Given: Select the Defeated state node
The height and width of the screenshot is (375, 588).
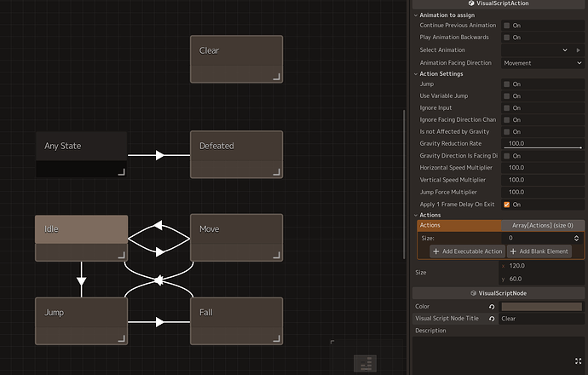Looking at the screenshot, I should pyautogui.click(x=236, y=154).
